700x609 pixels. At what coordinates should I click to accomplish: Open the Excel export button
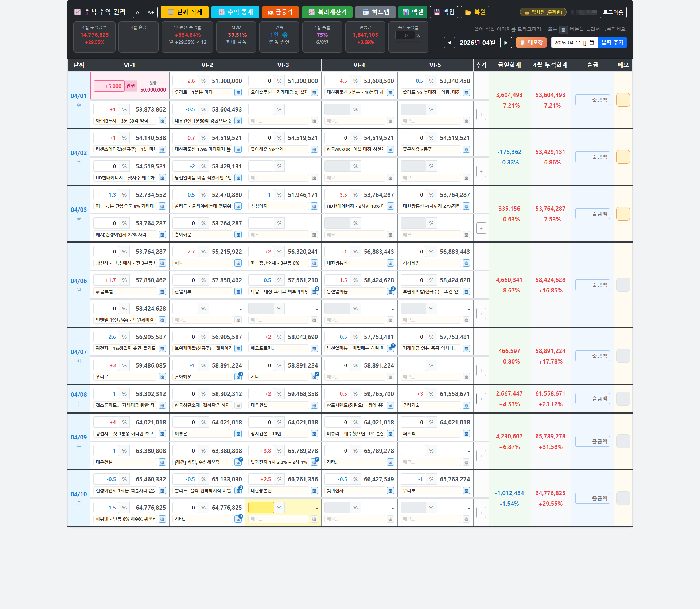coord(413,12)
